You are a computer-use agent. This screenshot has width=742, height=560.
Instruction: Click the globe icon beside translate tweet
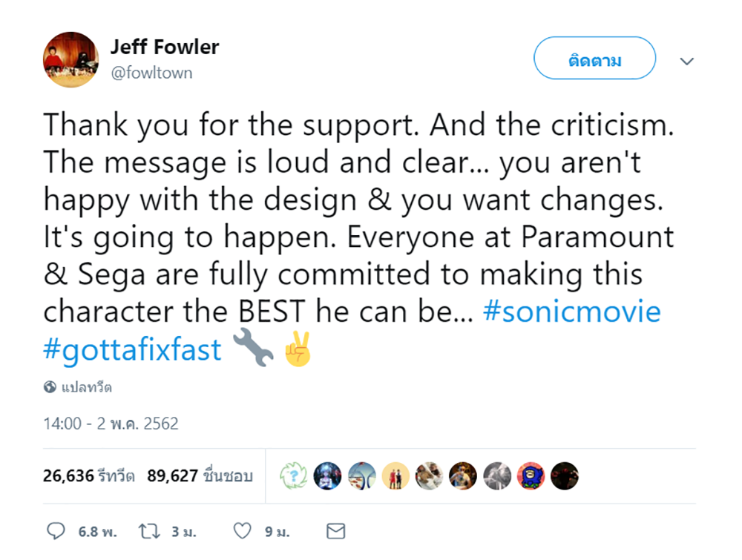(x=50, y=387)
